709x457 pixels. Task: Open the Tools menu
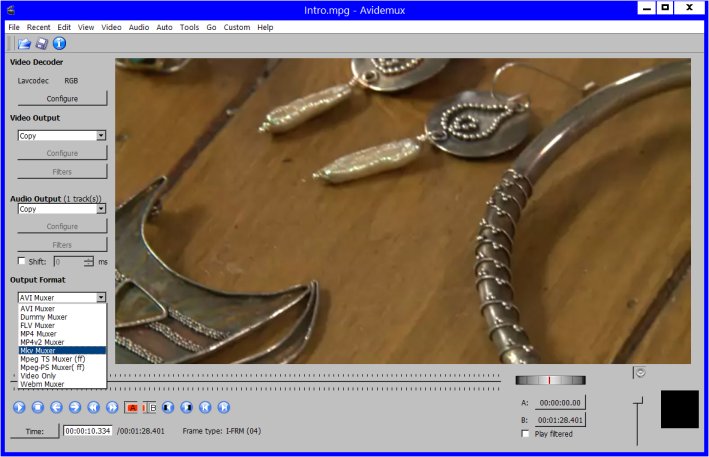(189, 27)
